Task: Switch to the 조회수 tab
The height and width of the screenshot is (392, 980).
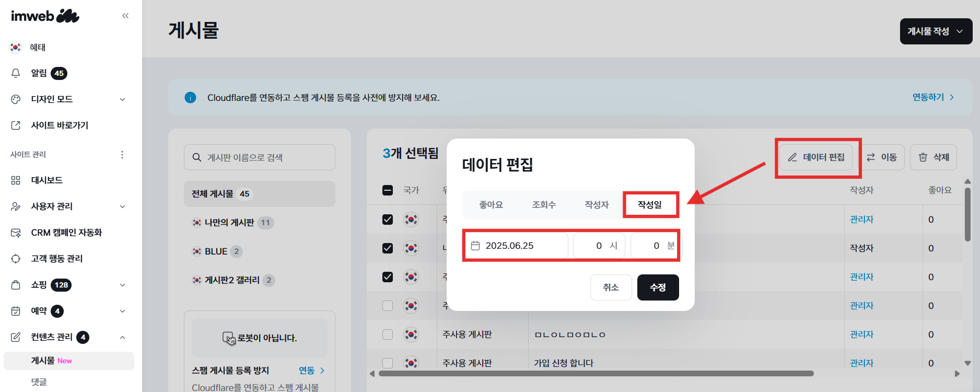Action: (544, 205)
